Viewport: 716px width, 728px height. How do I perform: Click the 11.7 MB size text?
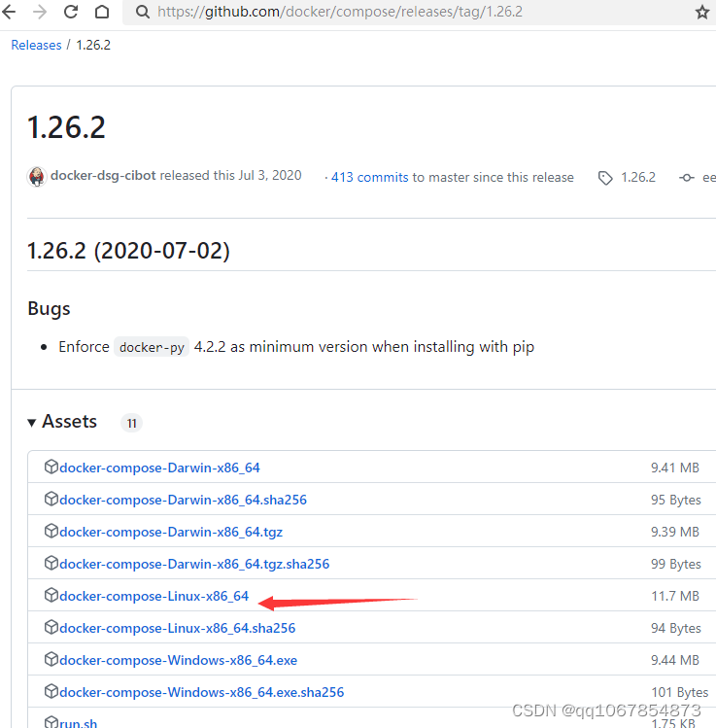pyautogui.click(x=675, y=596)
